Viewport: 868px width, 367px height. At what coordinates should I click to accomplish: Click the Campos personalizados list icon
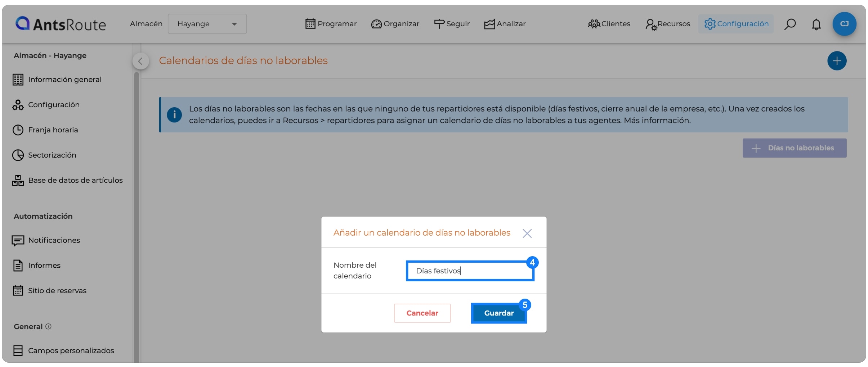point(18,350)
